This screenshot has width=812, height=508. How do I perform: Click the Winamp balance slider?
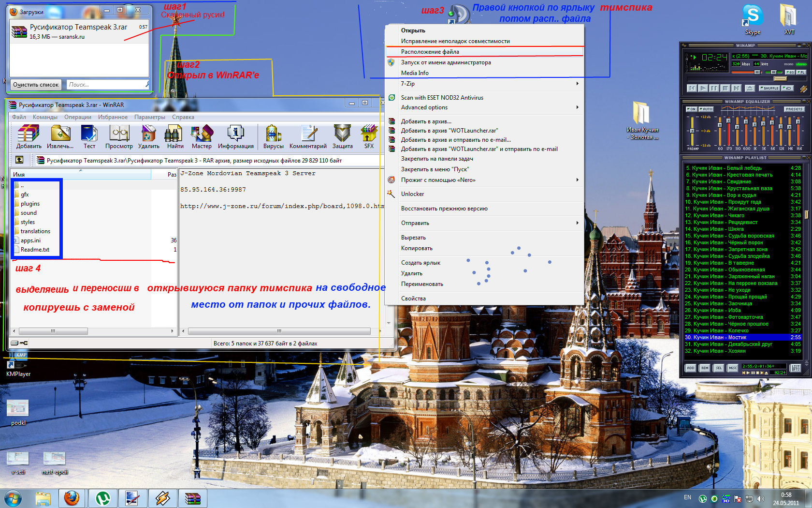(774, 72)
